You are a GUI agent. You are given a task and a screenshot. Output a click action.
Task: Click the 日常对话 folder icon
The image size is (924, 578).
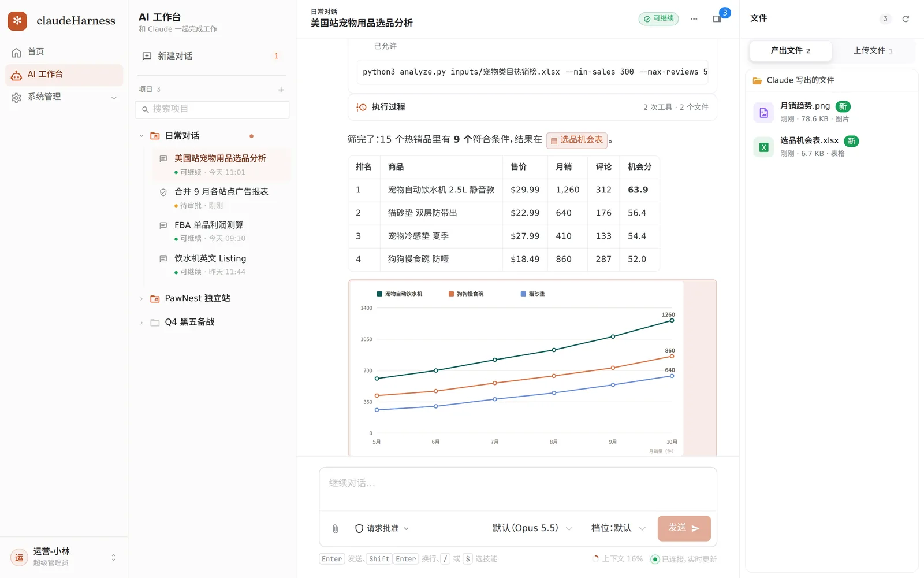pyautogui.click(x=155, y=136)
